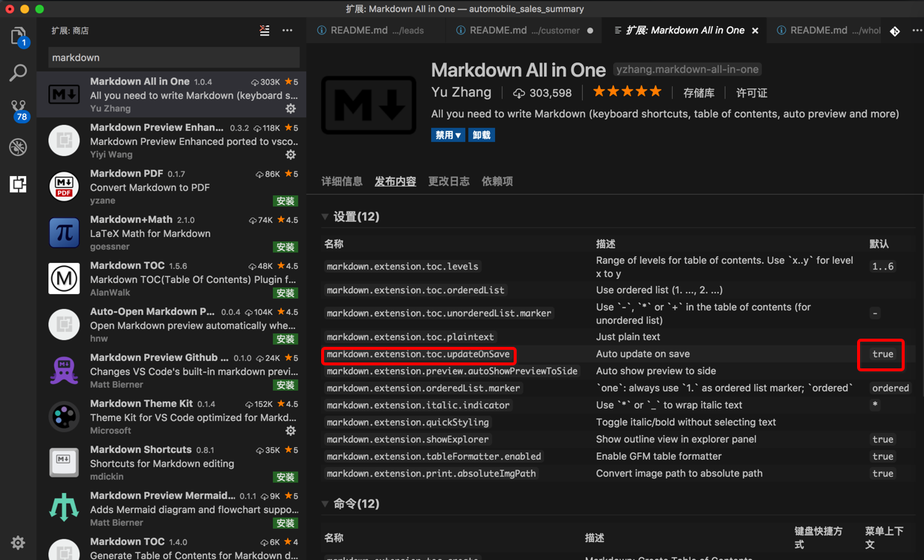924x560 pixels.
Task: Click default value 'ordered'
Action: pyautogui.click(x=891, y=388)
